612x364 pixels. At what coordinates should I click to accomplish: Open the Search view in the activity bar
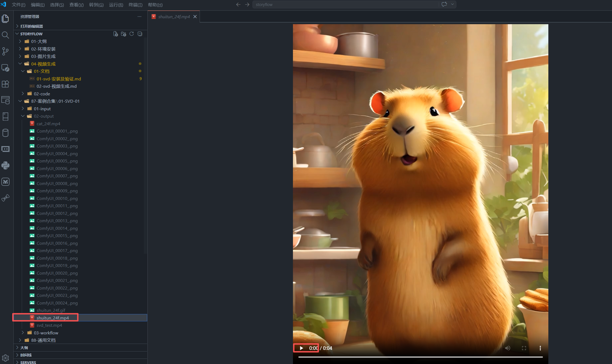pyautogui.click(x=5, y=35)
